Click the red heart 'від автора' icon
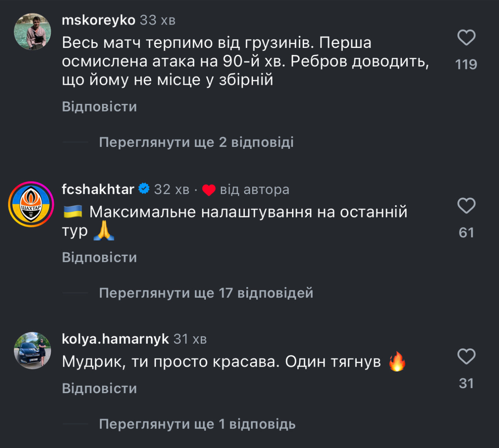 click(209, 190)
